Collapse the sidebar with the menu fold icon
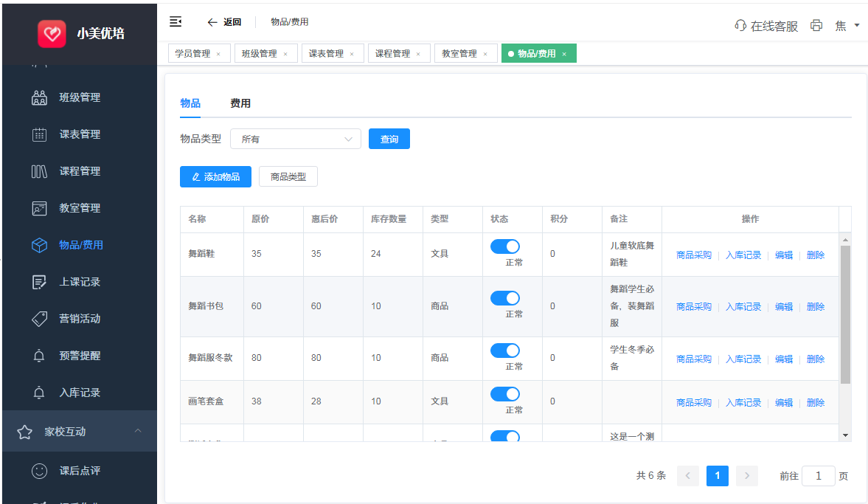 click(176, 22)
